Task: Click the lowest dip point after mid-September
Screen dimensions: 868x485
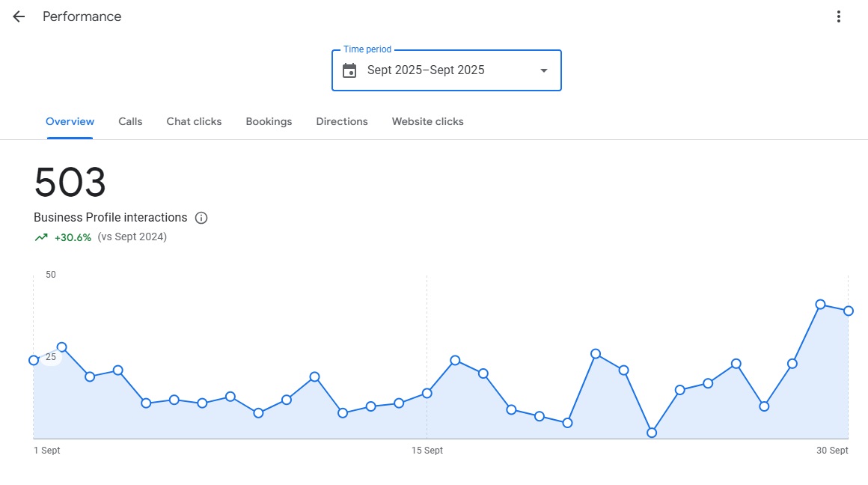Action: tap(651, 432)
